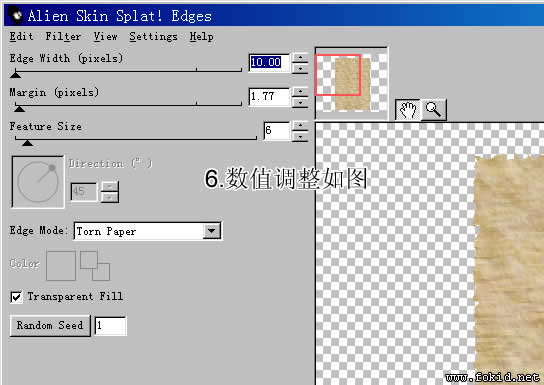
Task: Increase Edge Width with up arrow
Action: 300,57
